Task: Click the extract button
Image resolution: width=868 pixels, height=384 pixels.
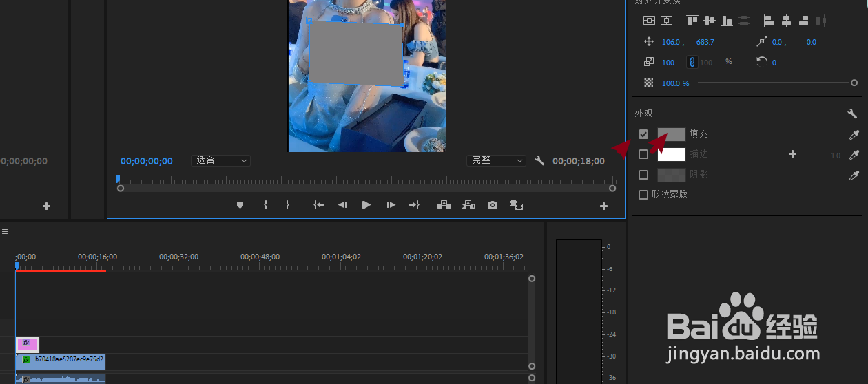Action: (468, 204)
